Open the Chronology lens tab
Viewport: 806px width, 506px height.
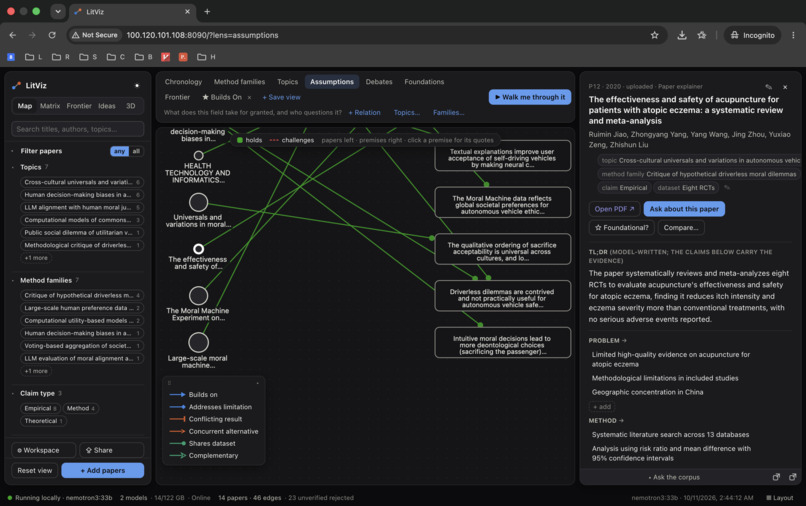tap(183, 82)
